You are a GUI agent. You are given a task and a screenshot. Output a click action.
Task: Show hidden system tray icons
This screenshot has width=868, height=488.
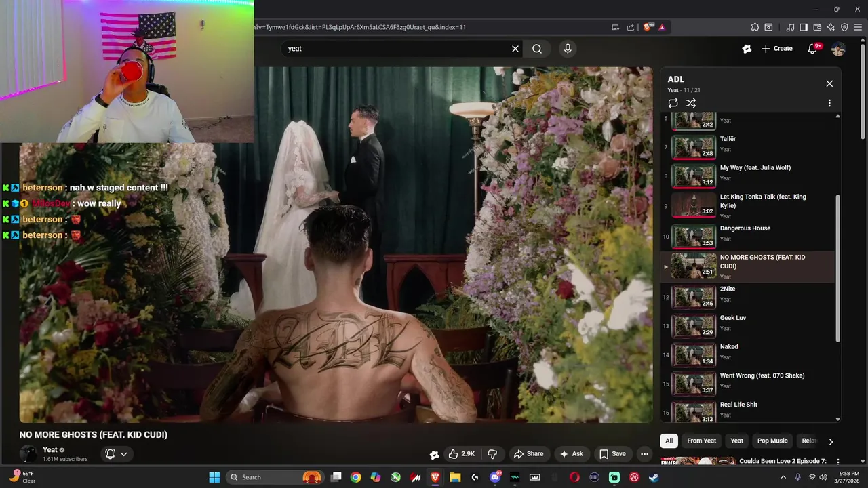pyautogui.click(x=784, y=477)
